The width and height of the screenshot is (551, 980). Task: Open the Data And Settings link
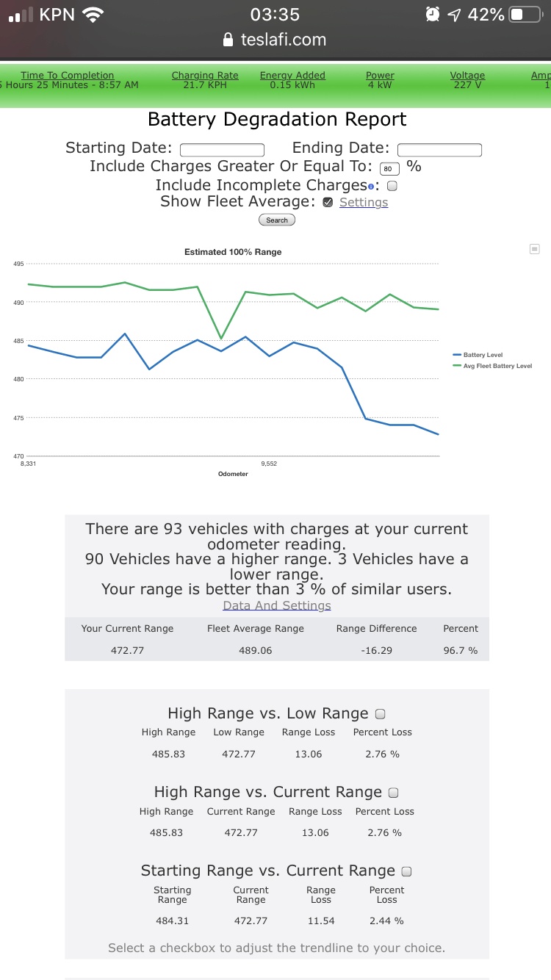pyautogui.click(x=277, y=606)
